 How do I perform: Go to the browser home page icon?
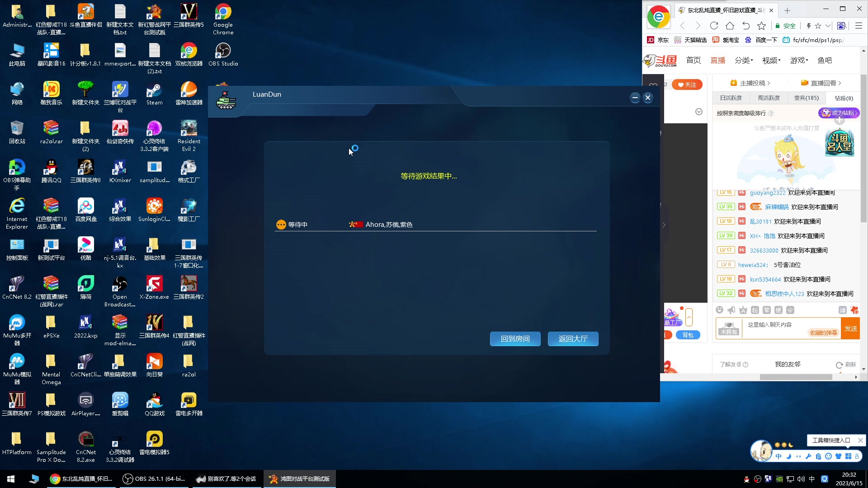pos(730,26)
